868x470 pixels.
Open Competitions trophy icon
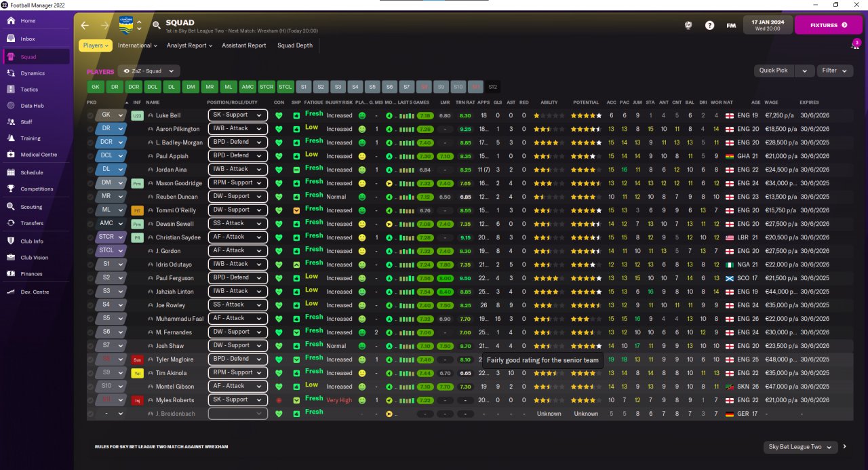[x=11, y=189]
